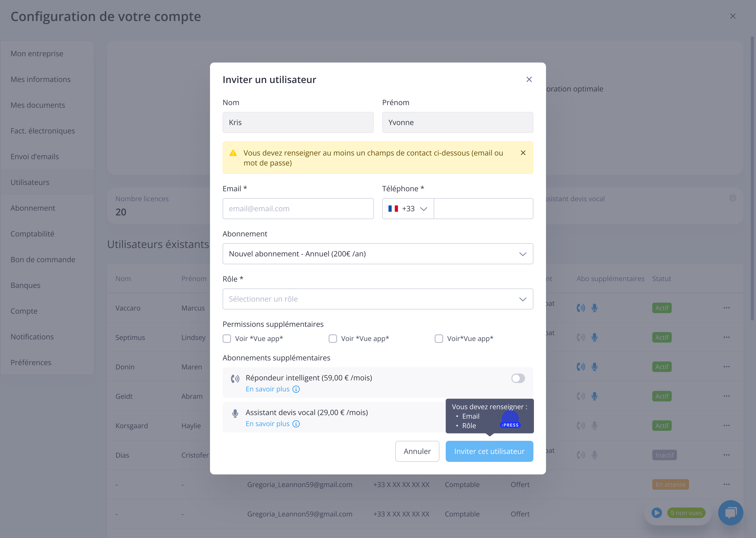The width and height of the screenshot is (756, 538).
Task: Click the Annuler button
Action: (x=417, y=451)
